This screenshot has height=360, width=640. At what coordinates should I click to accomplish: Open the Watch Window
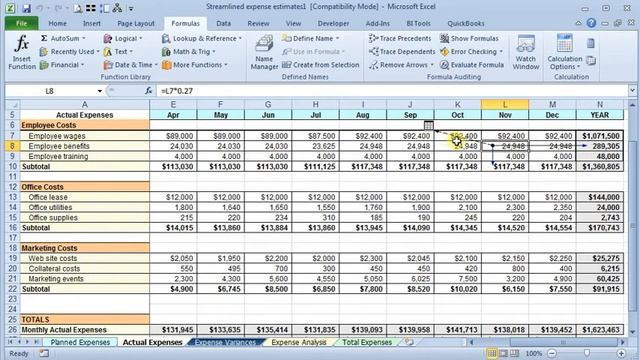526,52
